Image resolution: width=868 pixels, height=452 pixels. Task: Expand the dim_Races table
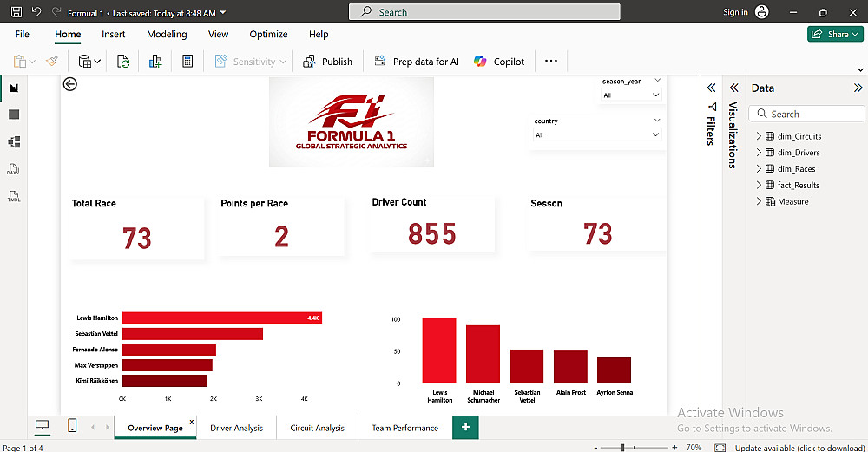click(x=759, y=168)
